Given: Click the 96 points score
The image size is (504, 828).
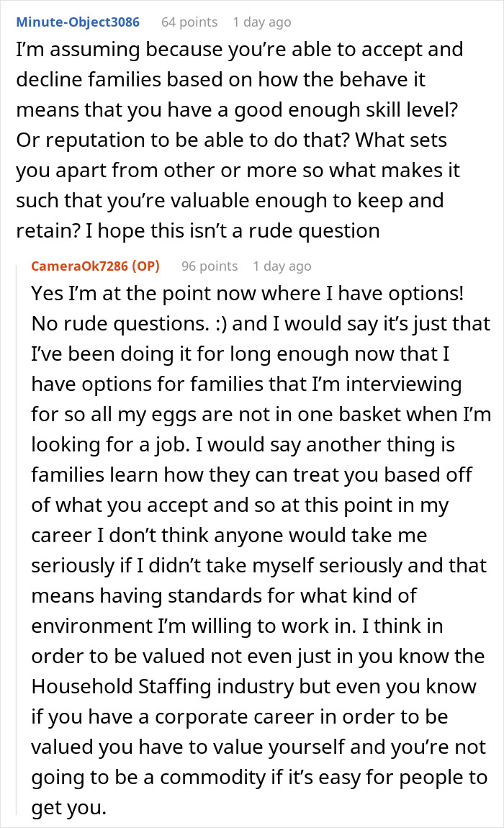Looking at the screenshot, I should [x=210, y=266].
